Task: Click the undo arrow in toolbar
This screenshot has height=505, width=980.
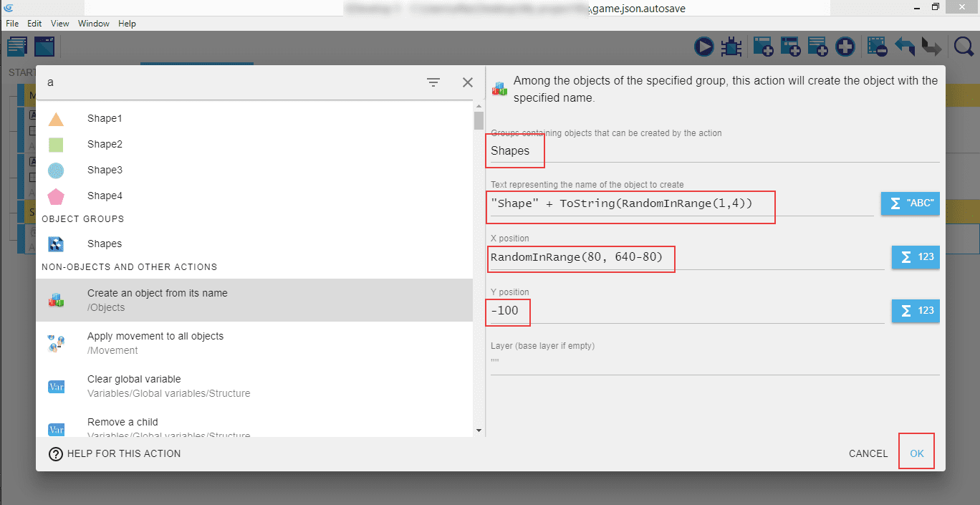Action: (905, 47)
